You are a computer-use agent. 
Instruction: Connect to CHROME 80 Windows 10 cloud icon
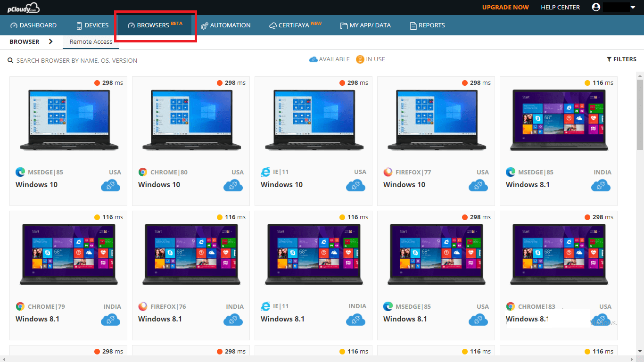pos(233,185)
